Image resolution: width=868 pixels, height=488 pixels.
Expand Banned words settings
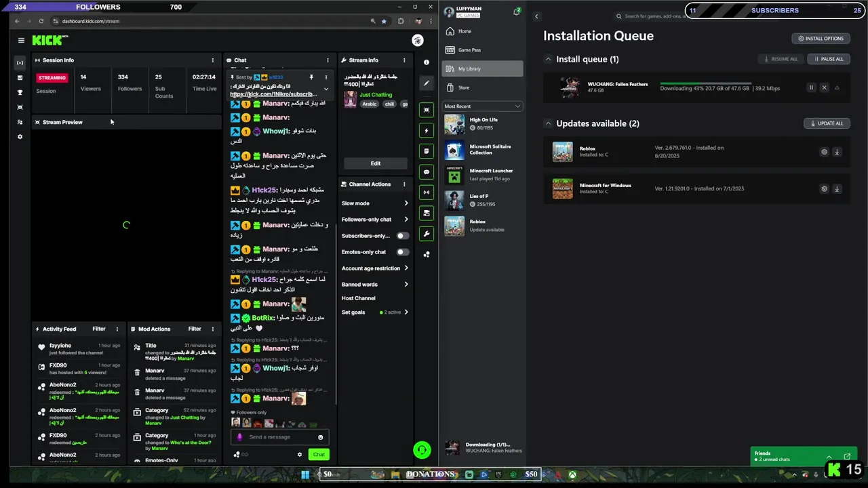(406, 285)
